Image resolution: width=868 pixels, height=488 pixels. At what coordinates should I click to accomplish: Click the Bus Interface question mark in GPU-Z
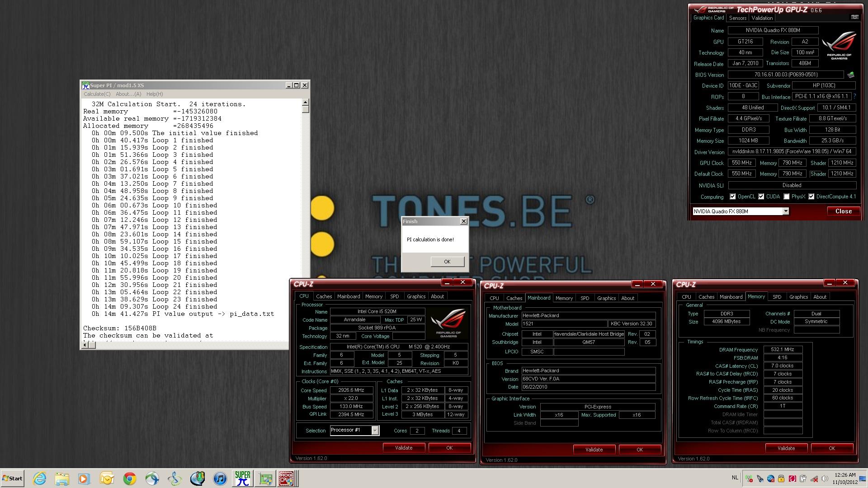coord(854,96)
